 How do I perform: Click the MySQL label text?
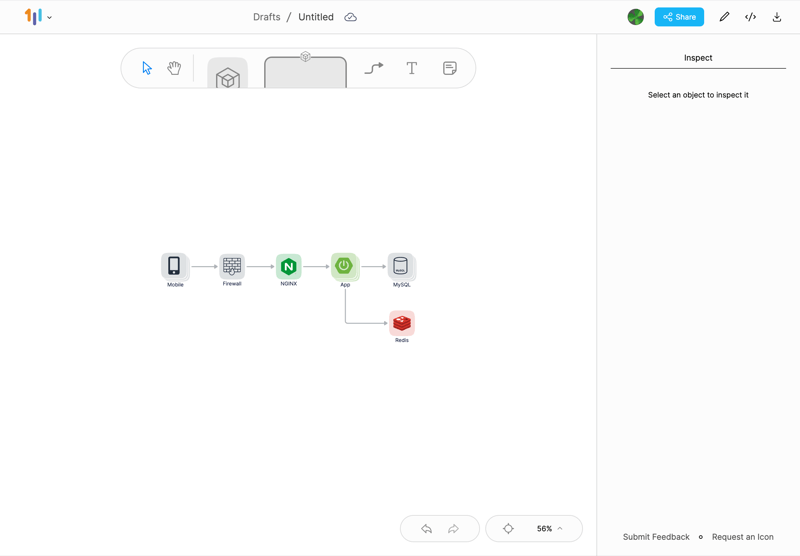coord(402,285)
